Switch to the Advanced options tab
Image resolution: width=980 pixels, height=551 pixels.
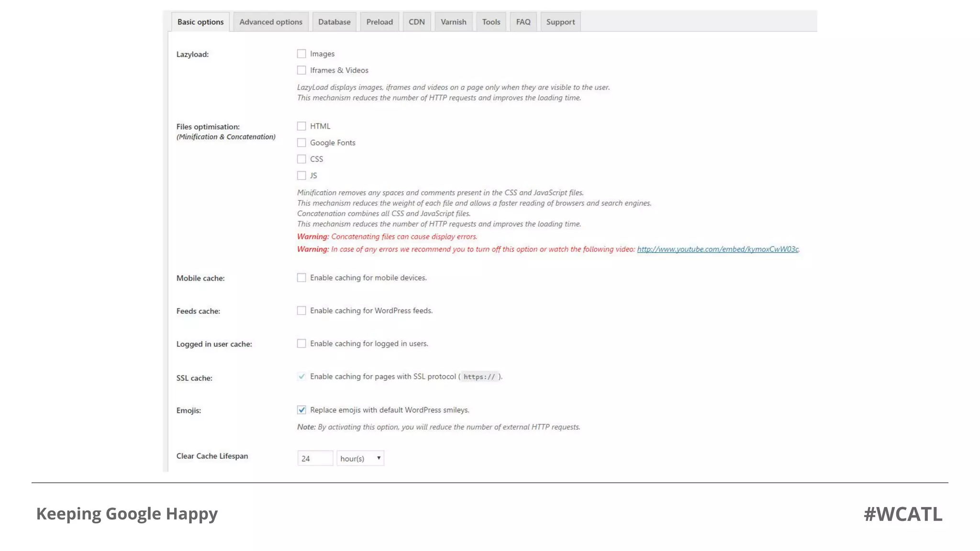pos(271,22)
